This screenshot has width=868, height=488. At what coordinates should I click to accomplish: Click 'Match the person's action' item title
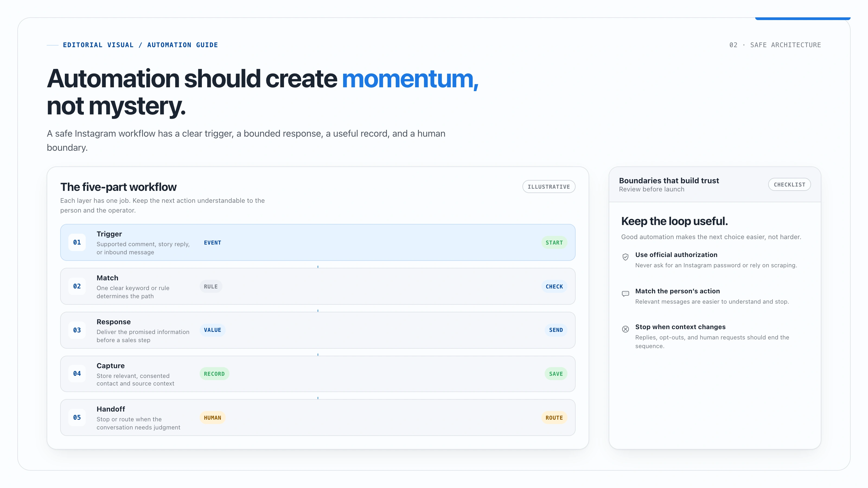click(x=677, y=291)
